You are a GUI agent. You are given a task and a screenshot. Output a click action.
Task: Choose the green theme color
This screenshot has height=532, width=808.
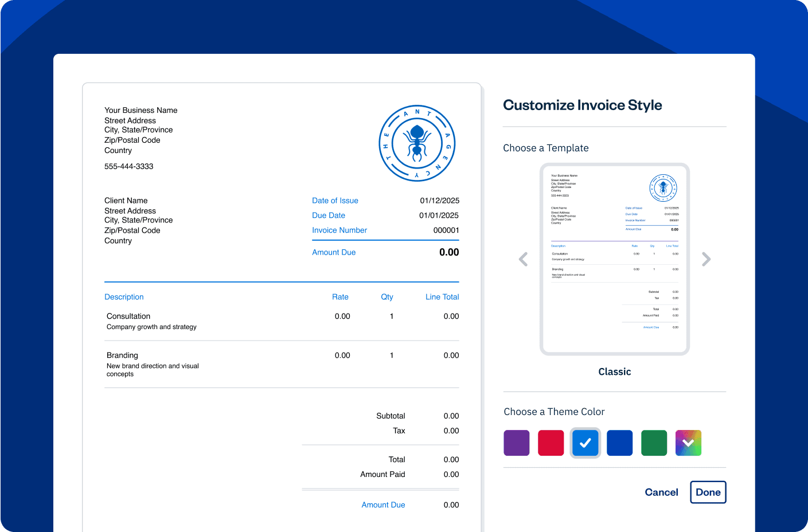coord(654,443)
